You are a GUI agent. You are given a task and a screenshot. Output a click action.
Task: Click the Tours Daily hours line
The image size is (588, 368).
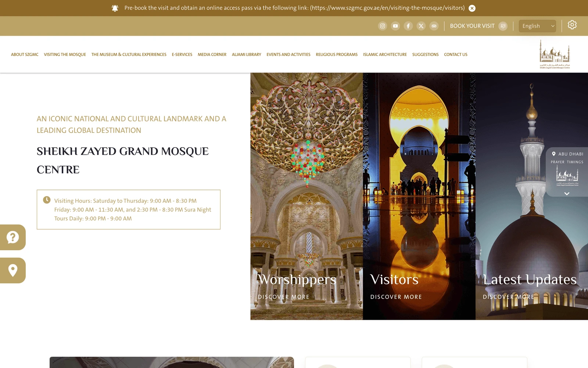click(x=93, y=219)
